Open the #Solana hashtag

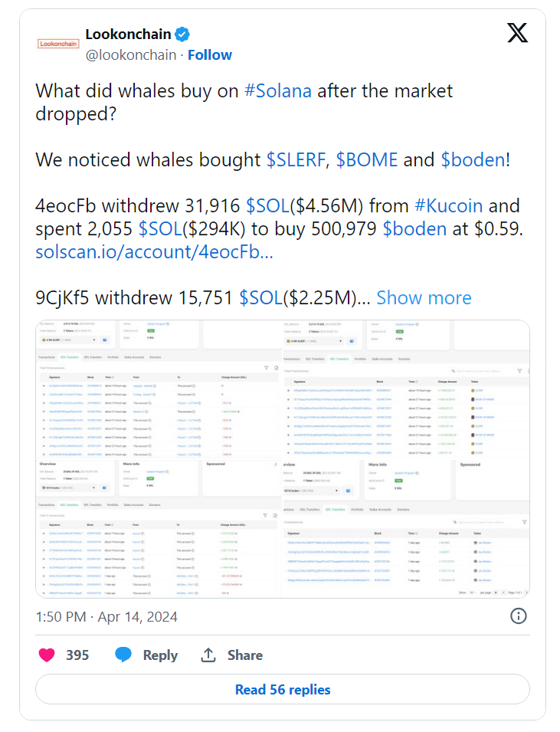pyautogui.click(x=277, y=91)
